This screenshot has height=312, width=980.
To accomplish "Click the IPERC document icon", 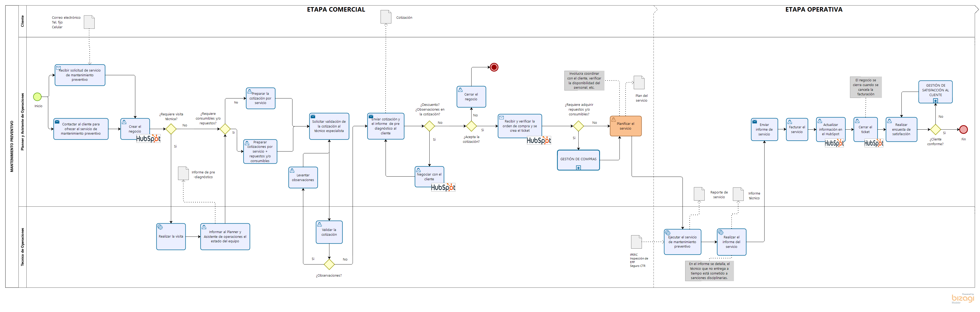I will [x=636, y=242].
